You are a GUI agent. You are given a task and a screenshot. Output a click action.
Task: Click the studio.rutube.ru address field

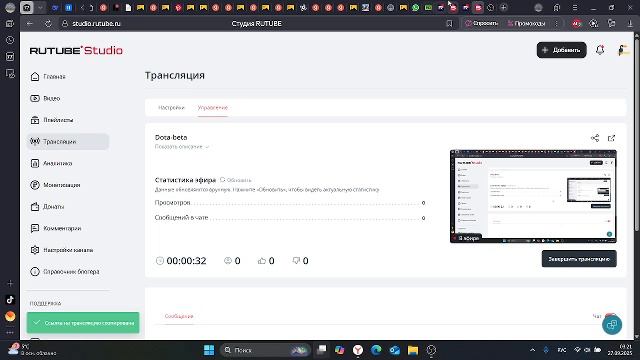point(96,24)
